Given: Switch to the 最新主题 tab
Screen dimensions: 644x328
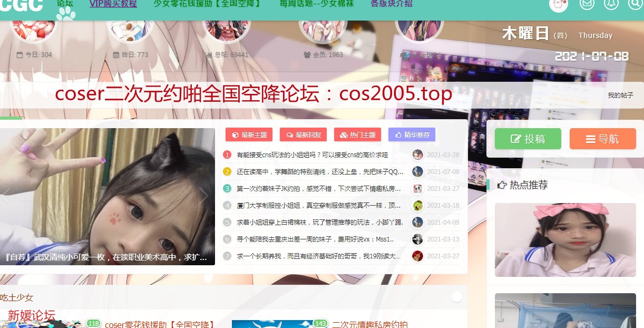Looking at the screenshot, I should point(249,135).
